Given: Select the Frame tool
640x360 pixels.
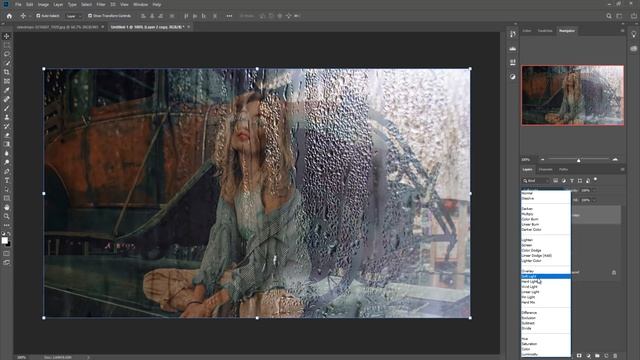Looking at the screenshot, I should (7, 81).
